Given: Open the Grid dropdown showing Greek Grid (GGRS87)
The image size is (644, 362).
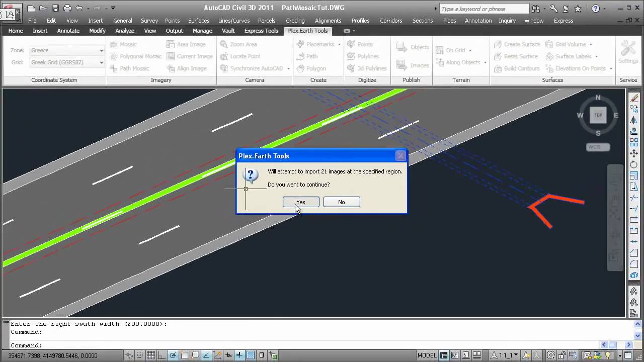Looking at the screenshot, I should [x=67, y=62].
